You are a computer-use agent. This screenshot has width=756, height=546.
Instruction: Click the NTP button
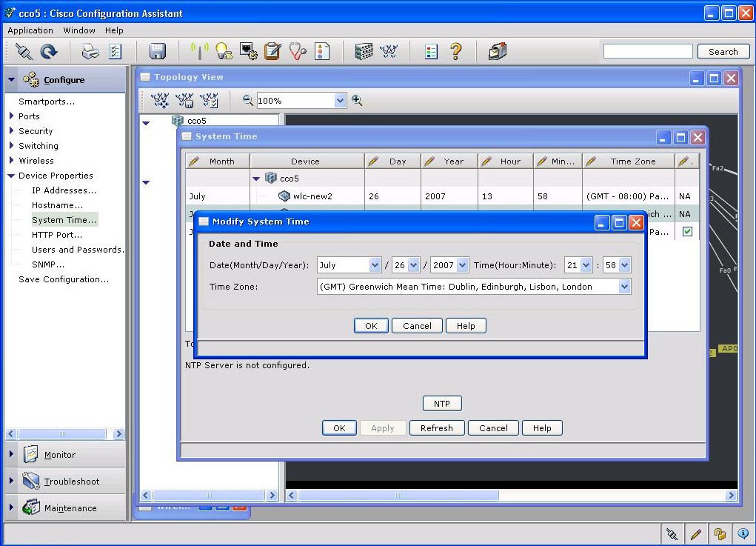(442, 404)
